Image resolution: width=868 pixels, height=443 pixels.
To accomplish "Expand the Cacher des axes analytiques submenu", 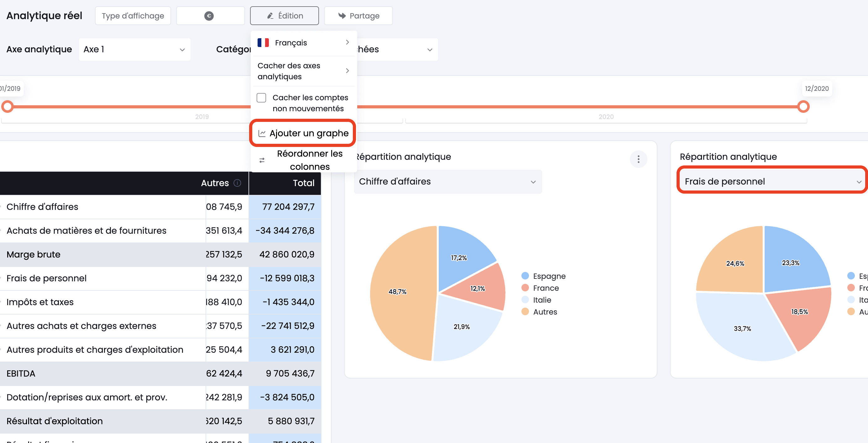I will pyautogui.click(x=303, y=71).
